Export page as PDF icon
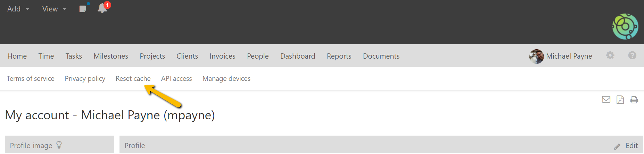Image resolution: width=644 pixels, height=154 pixels. click(620, 100)
